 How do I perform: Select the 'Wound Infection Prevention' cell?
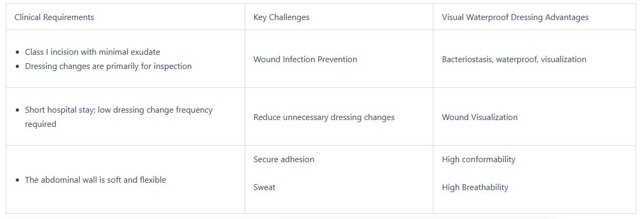coord(305,59)
